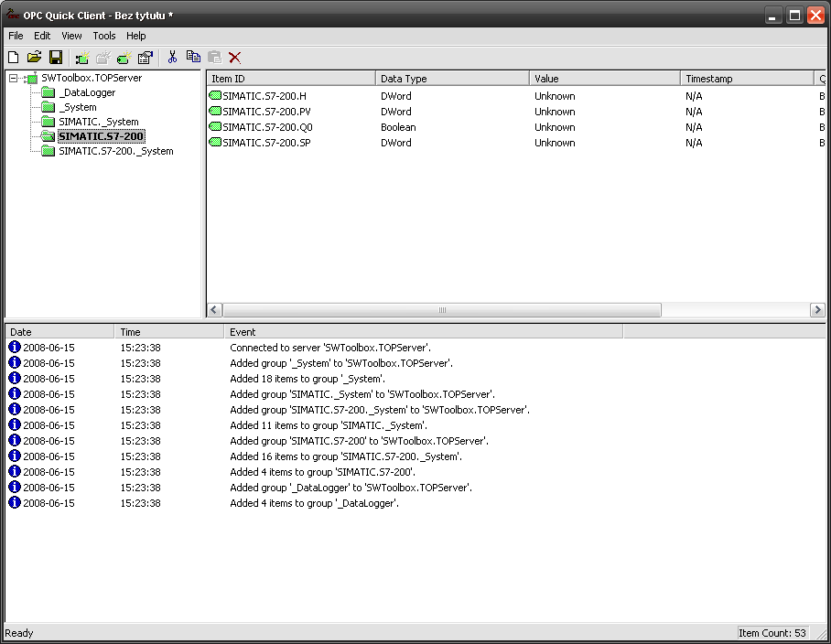Open the Tools menu
The height and width of the screenshot is (644, 831).
click(104, 36)
